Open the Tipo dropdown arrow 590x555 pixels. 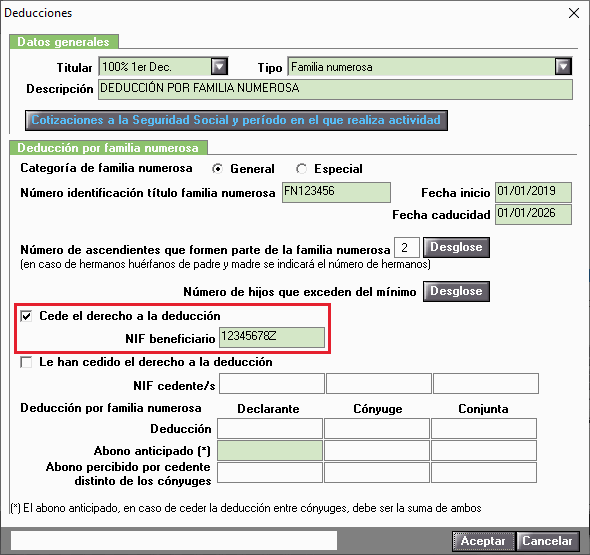[563, 67]
